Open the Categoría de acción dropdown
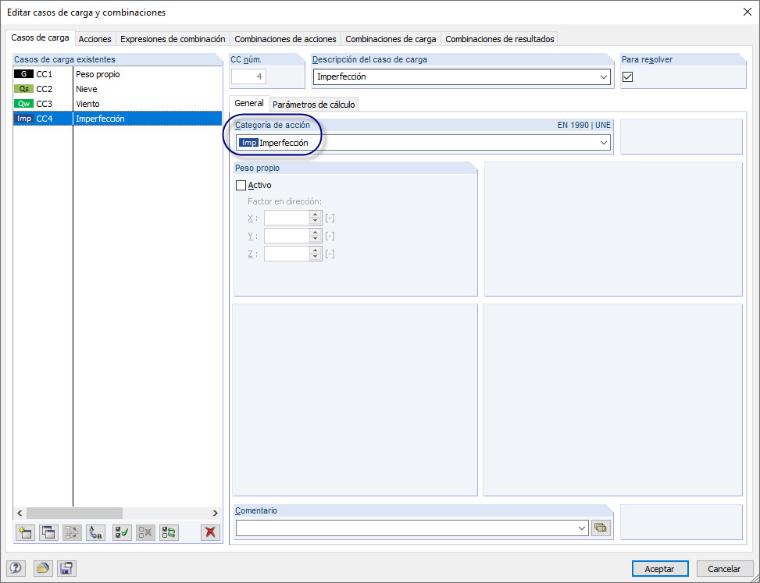This screenshot has width=760, height=583. tap(603, 142)
